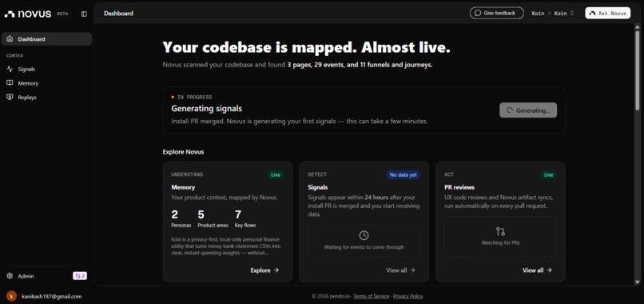Viewport: 644px width, 304px height.
Task: Open Dashboard in the sidebar
Action: coord(46,39)
